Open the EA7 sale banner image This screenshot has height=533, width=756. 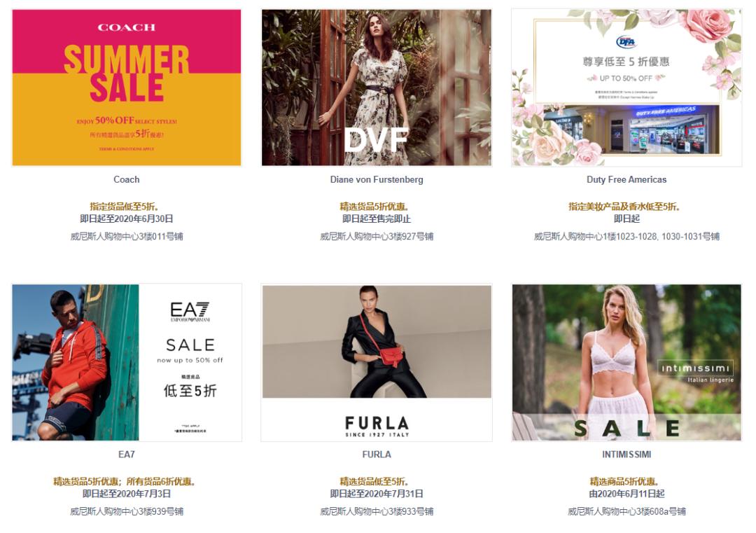click(126, 362)
